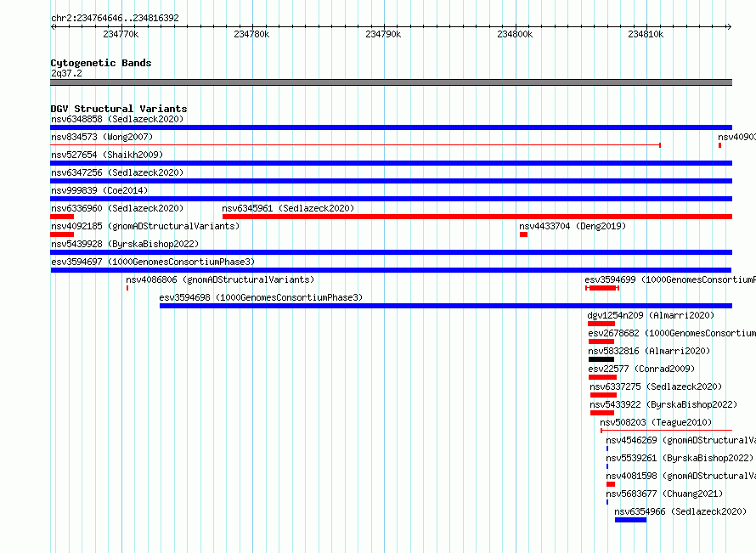Select nsv5439928 (ByrskaBishop2022) label
This screenshot has height=553, width=756.
tap(125, 244)
